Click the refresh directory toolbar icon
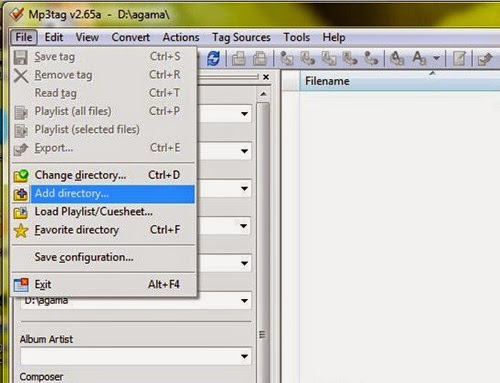The image size is (500, 383). point(213,58)
